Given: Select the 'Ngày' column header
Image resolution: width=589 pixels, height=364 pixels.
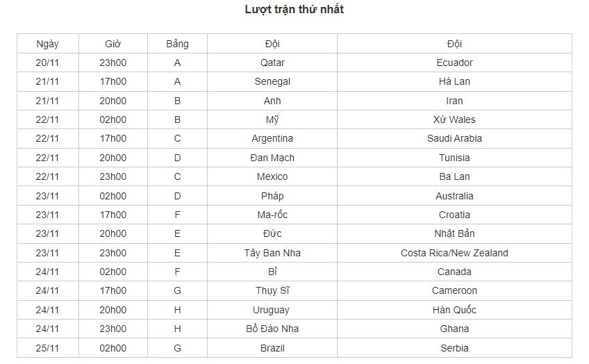Looking at the screenshot, I should click(x=48, y=44).
